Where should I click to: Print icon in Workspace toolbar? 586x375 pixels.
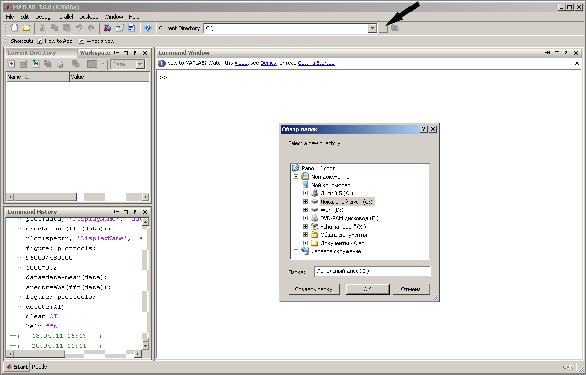(x=60, y=64)
